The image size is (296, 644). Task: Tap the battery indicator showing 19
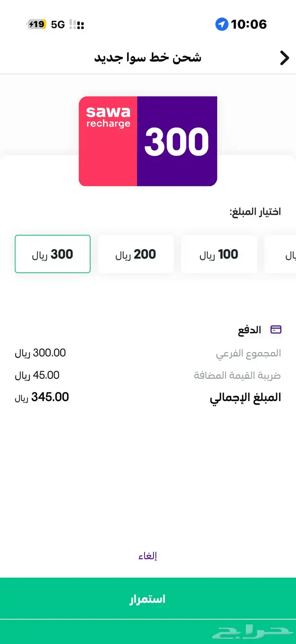pos(37,25)
